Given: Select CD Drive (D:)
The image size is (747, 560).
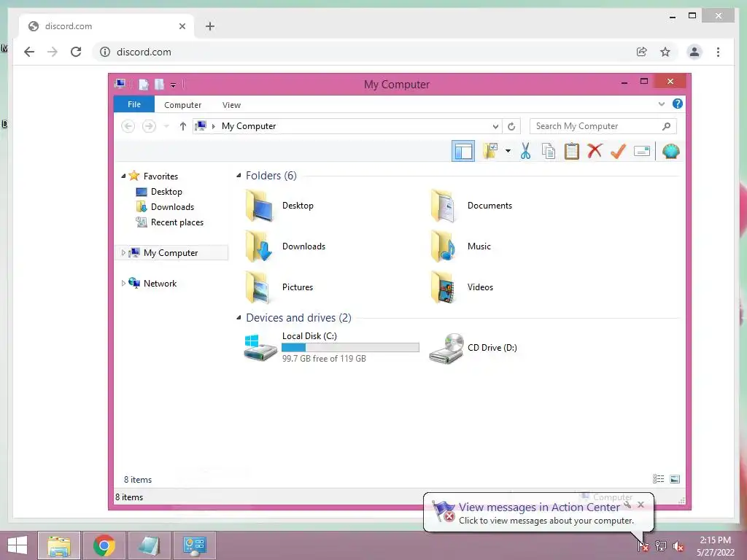Looking at the screenshot, I should point(473,348).
